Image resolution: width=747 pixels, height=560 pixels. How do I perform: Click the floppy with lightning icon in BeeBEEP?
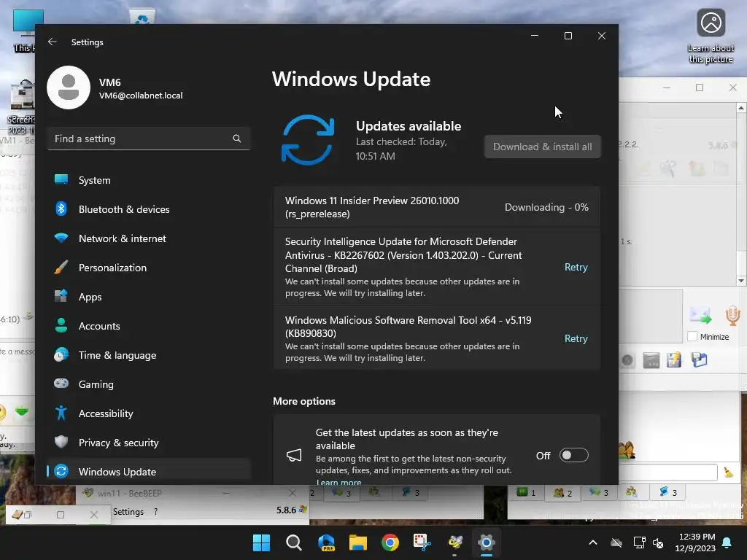[674, 360]
